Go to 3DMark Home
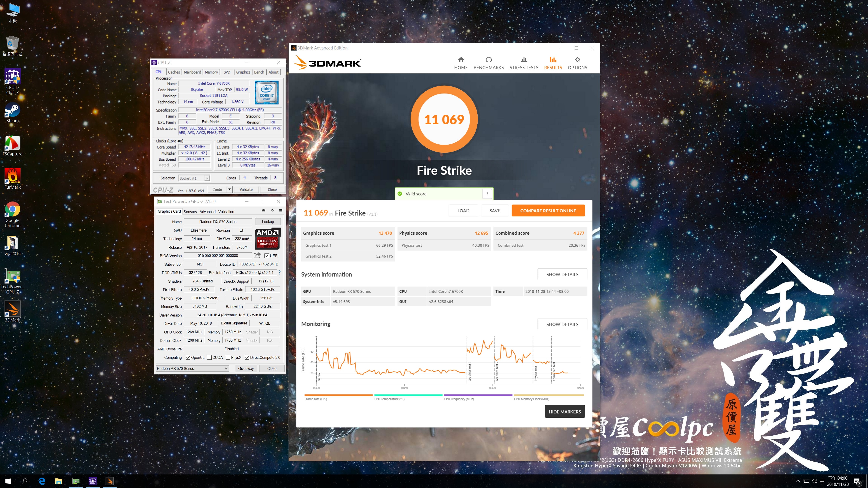Screen dimensions: 868x488 (461, 63)
